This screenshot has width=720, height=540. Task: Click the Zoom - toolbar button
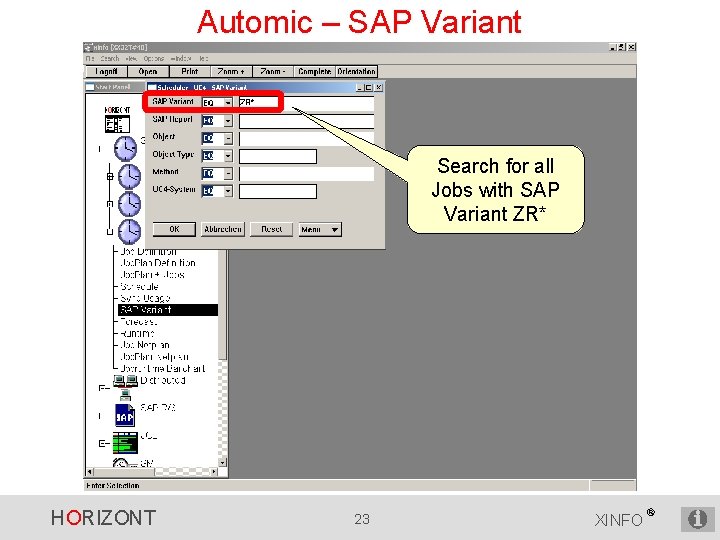point(273,72)
